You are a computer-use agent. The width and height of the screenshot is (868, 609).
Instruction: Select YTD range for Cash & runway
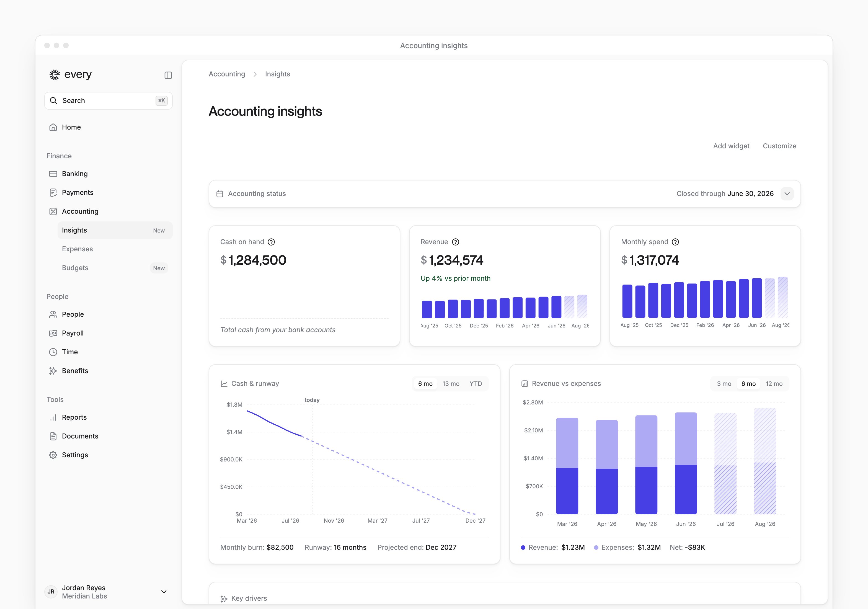tap(476, 384)
